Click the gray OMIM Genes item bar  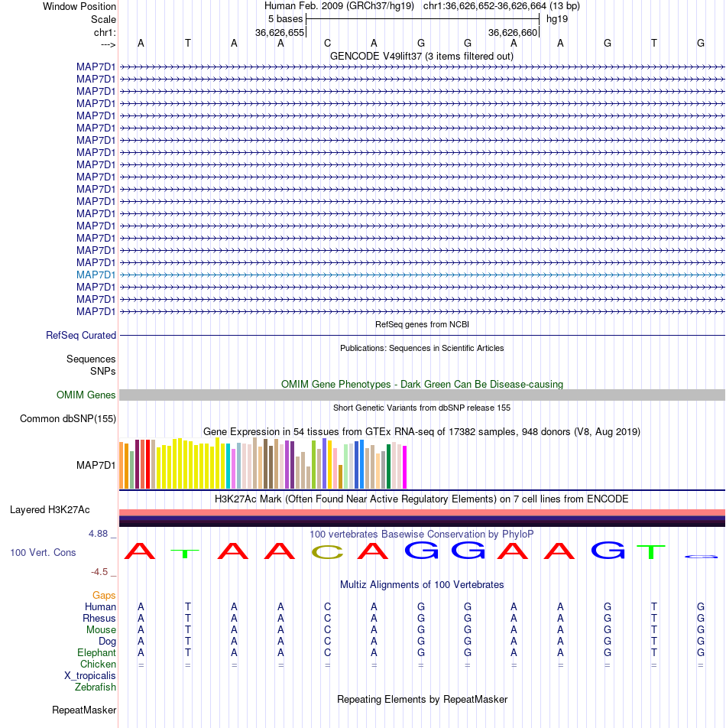coord(422,395)
